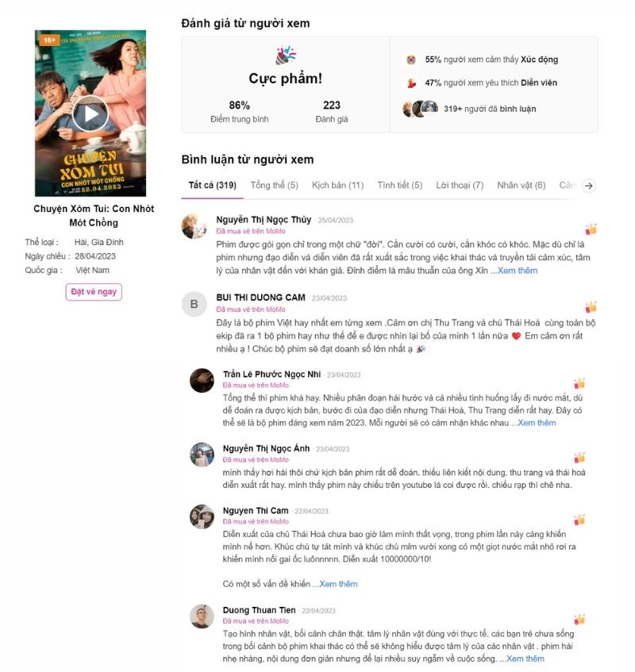Select the Lời thoại (7) tab
The width and height of the screenshot is (635, 672).
coord(460,185)
